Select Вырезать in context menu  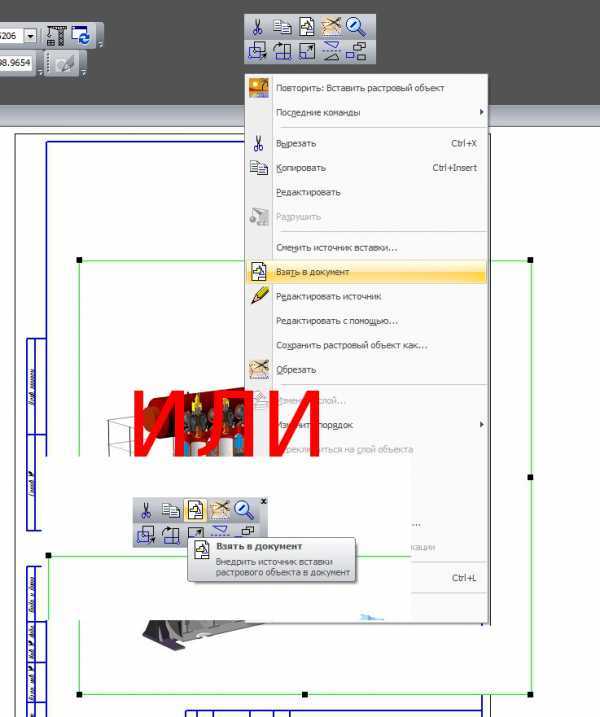366,144
